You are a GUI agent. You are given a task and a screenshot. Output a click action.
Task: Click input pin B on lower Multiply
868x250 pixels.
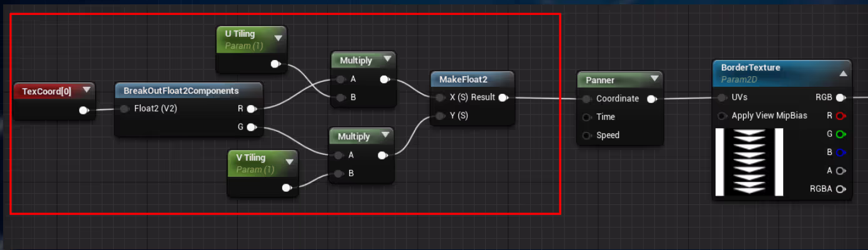(x=338, y=173)
